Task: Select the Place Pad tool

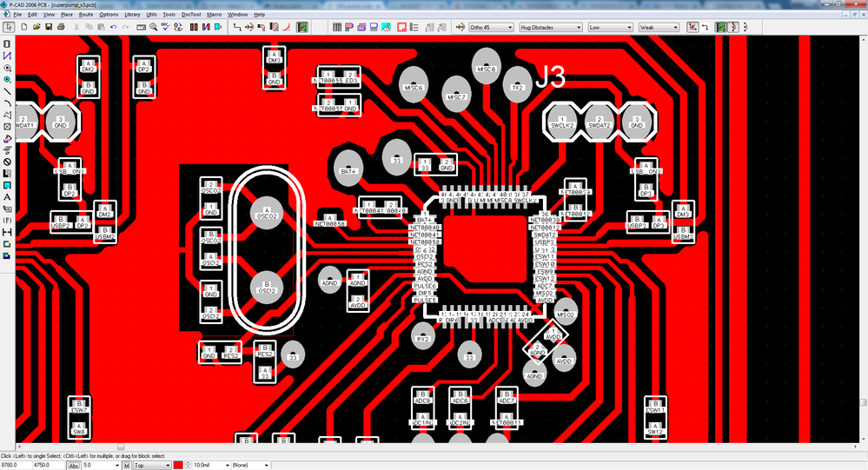Action: point(7,68)
